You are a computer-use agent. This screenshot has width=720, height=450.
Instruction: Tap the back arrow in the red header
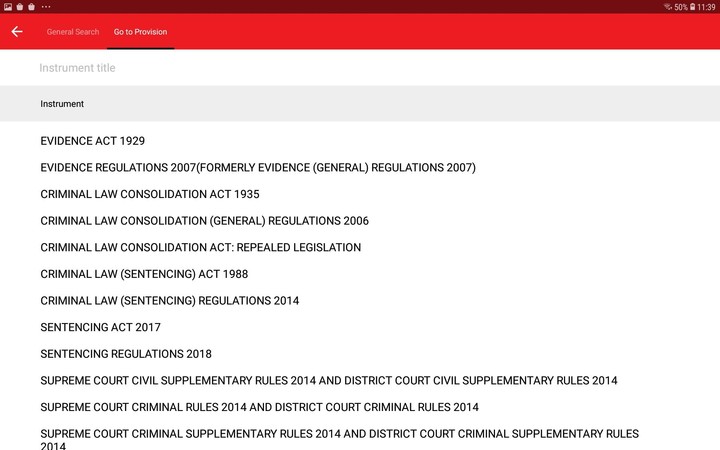click(x=17, y=32)
